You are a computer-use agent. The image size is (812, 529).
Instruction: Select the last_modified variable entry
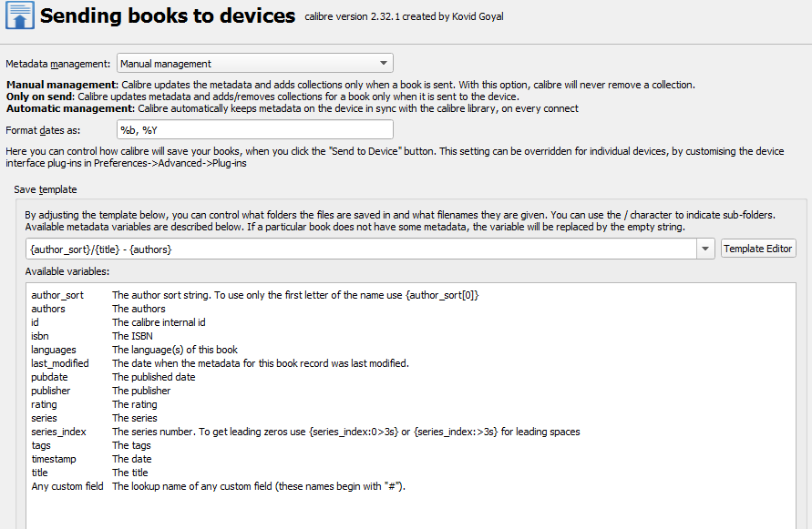[60, 363]
